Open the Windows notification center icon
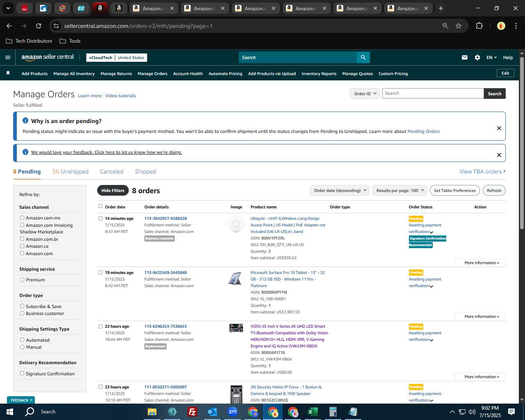 (511, 412)
